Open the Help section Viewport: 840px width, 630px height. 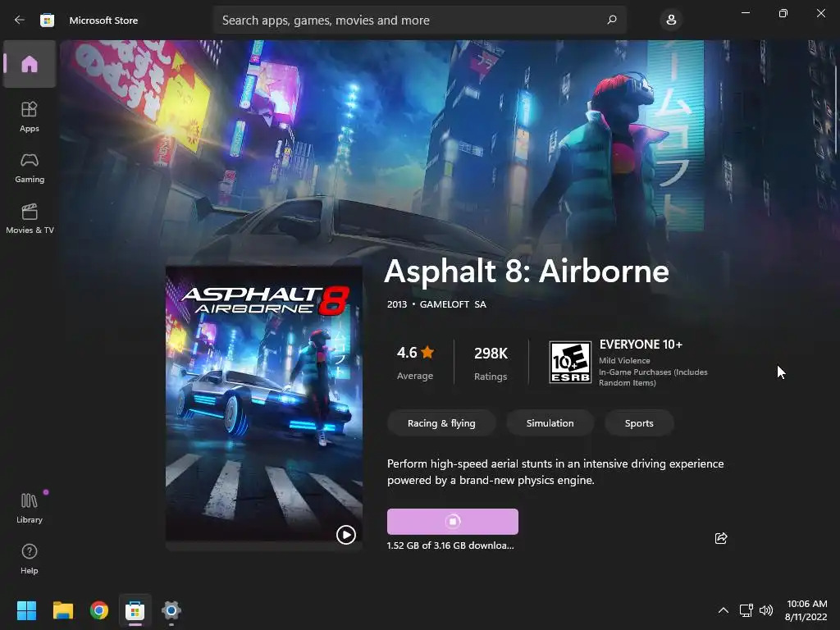pos(30,558)
